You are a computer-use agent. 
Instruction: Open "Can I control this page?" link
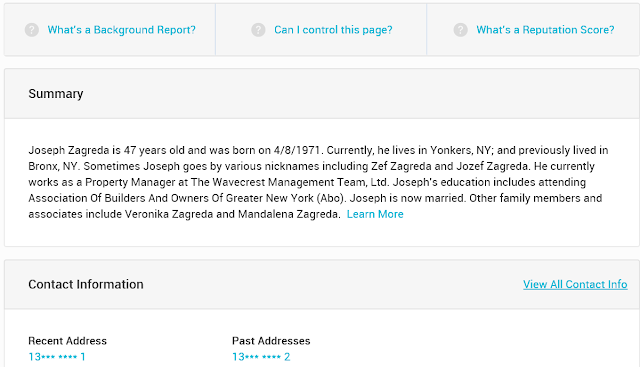click(333, 30)
